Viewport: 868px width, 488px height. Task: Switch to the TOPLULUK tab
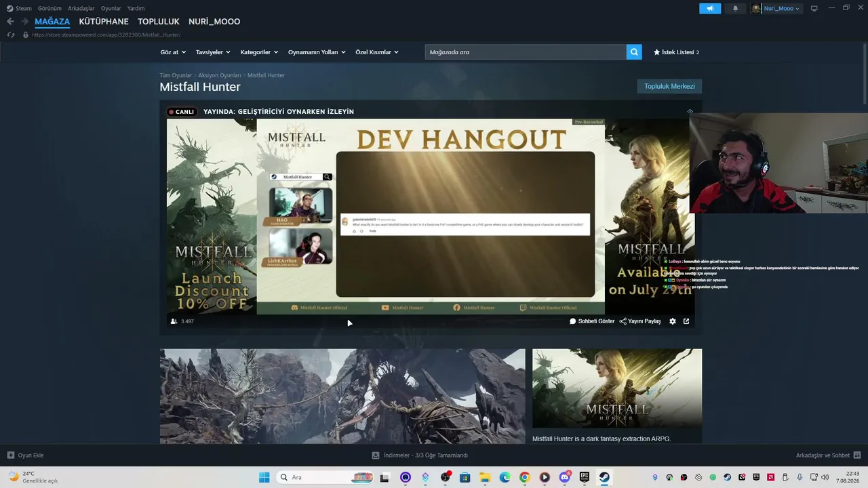[x=159, y=22]
